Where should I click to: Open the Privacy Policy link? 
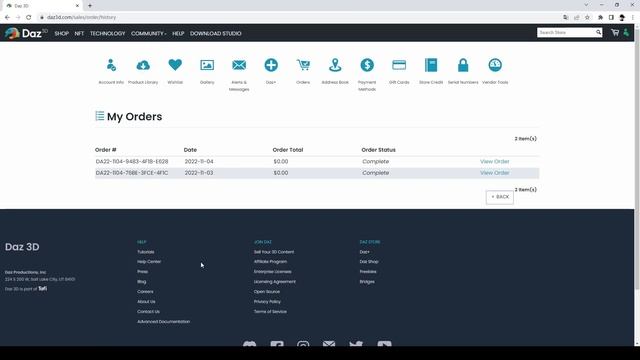(x=267, y=302)
